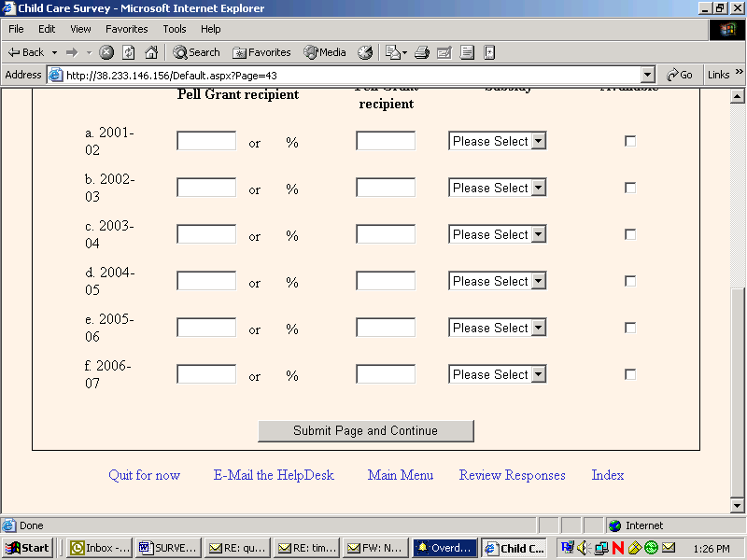Open the View menu
This screenshot has height=560, width=747.
click(80, 29)
